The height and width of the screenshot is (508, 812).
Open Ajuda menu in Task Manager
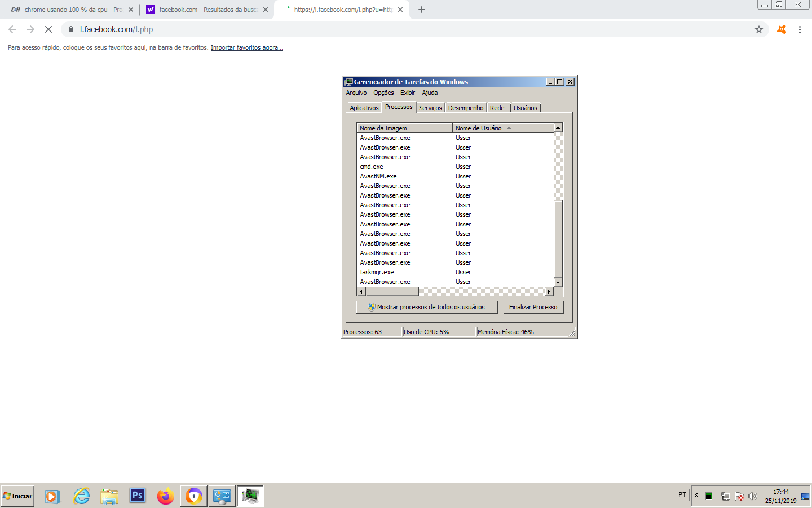(x=430, y=93)
